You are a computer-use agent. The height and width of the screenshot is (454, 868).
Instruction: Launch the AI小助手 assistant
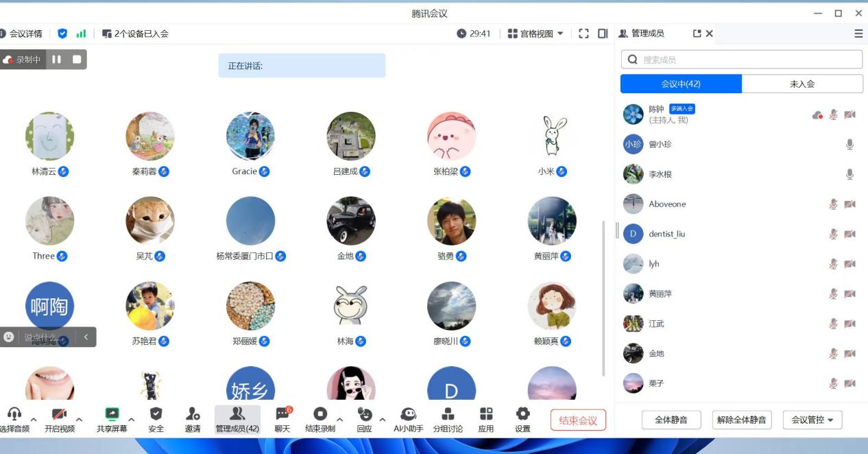coord(409,419)
